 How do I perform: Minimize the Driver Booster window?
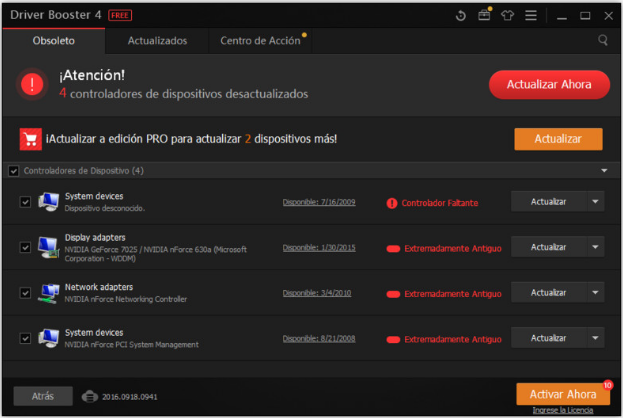click(561, 16)
